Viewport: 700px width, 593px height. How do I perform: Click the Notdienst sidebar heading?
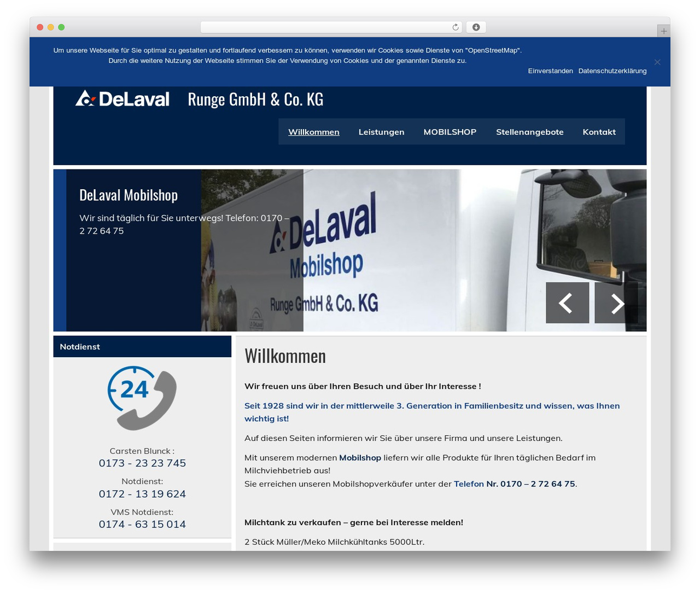80,346
